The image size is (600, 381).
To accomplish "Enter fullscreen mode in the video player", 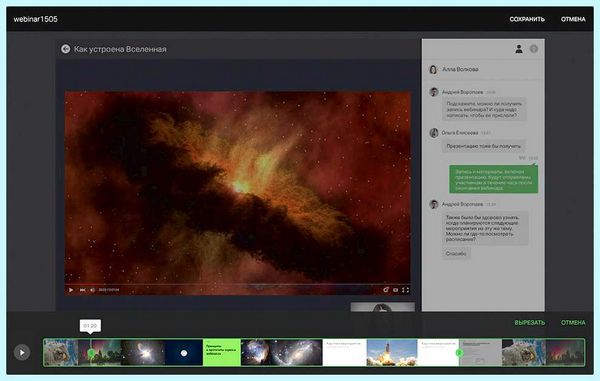I will [x=406, y=290].
